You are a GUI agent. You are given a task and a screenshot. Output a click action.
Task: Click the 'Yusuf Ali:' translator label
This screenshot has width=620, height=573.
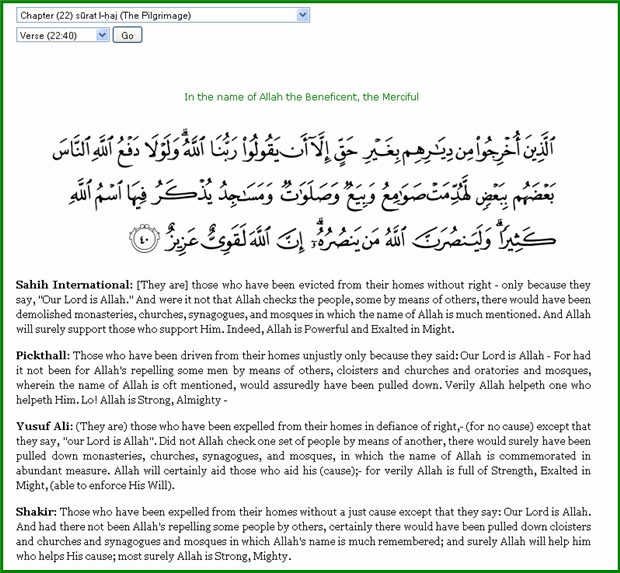(x=44, y=426)
